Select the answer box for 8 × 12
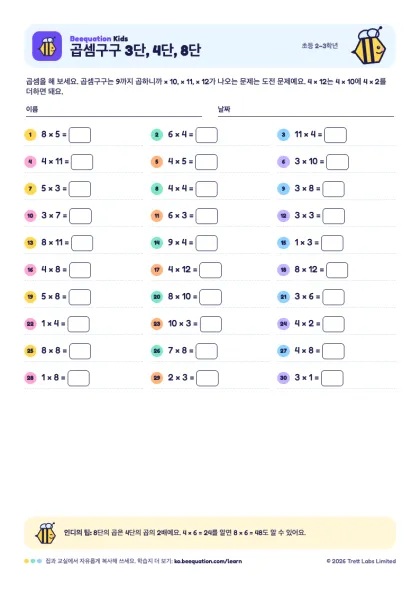Screen dimensions: 420x595 tap(337, 270)
